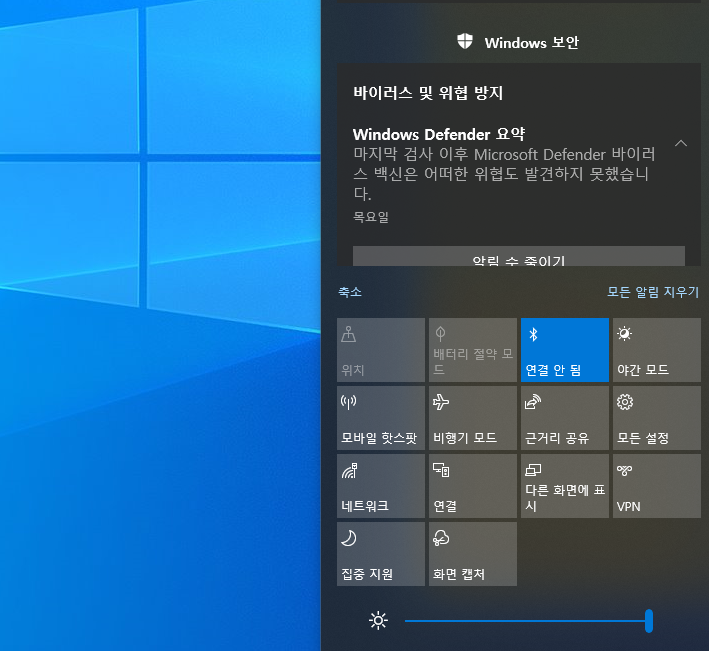Click the brightness sun icon by slider

point(378,620)
